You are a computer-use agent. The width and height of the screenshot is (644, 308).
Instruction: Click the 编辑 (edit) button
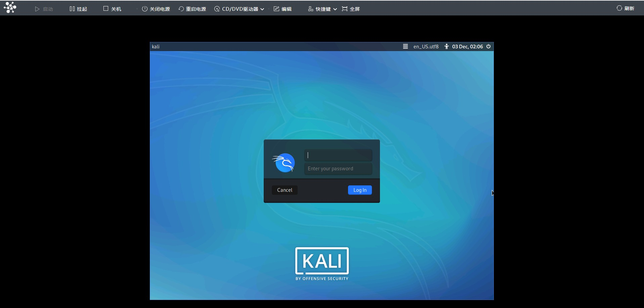click(283, 9)
